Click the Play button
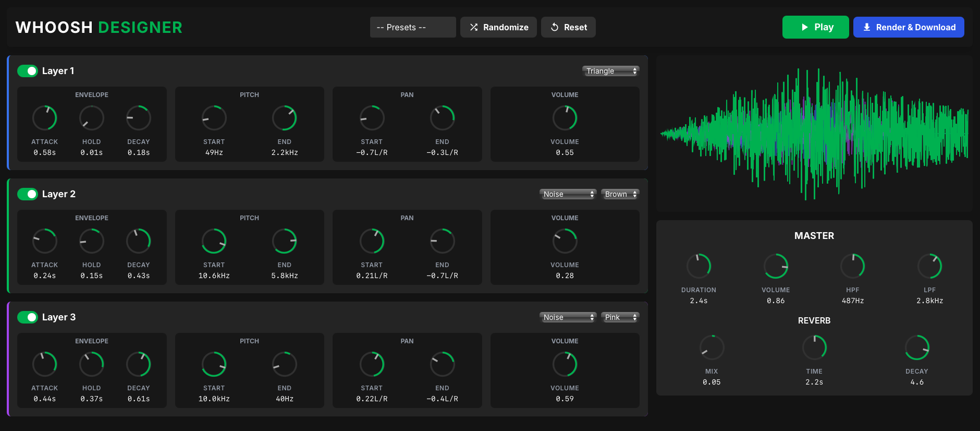Viewport: 980px width, 431px height. (815, 27)
